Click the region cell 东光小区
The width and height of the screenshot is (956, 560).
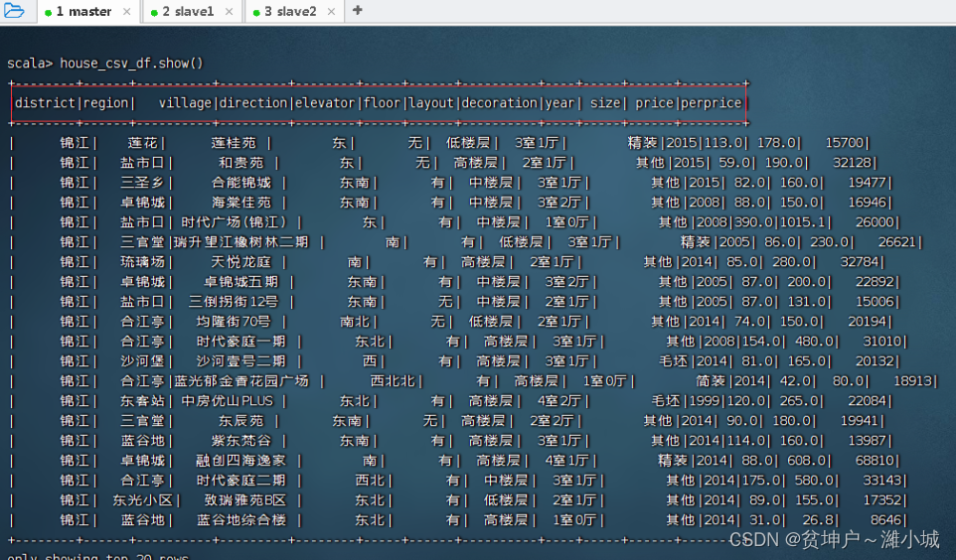(x=143, y=500)
